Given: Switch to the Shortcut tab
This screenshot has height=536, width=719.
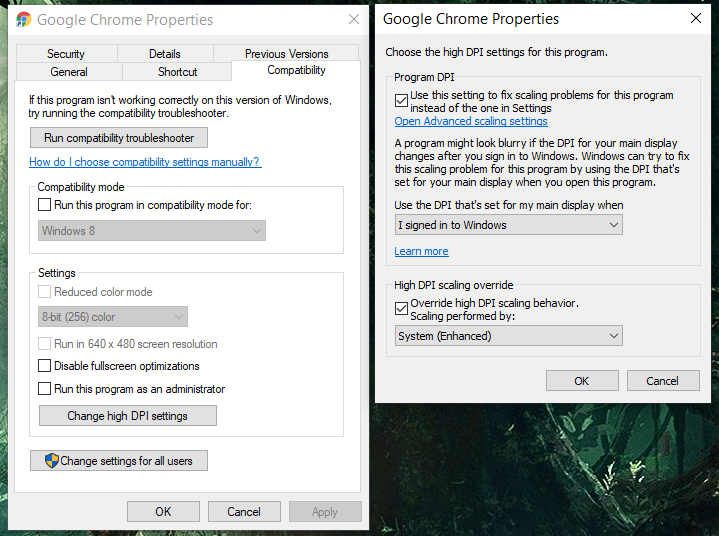Looking at the screenshot, I should pyautogui.click(x=177, y=72).
